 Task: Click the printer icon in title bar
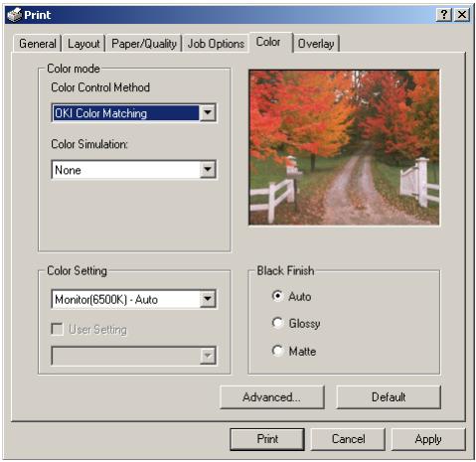(x=15, y=15)
